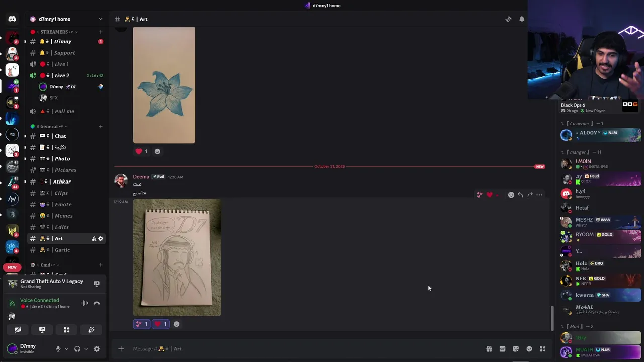
Task: Open voice connection signal info icon
Action: tap(12, 303)
